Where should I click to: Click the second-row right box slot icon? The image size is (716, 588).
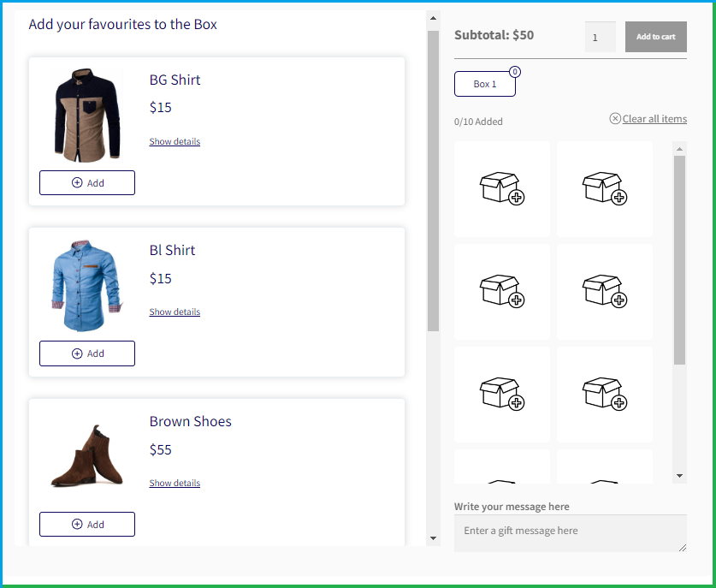604,291
